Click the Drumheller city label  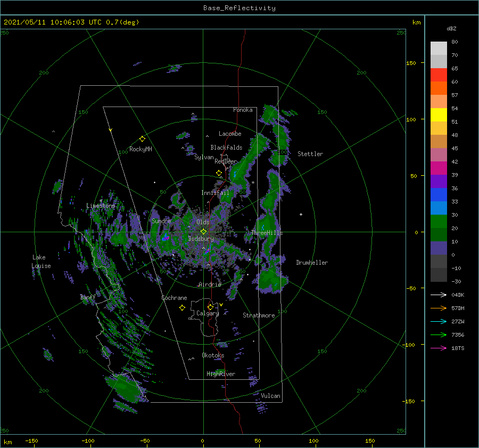click(312, 263)
